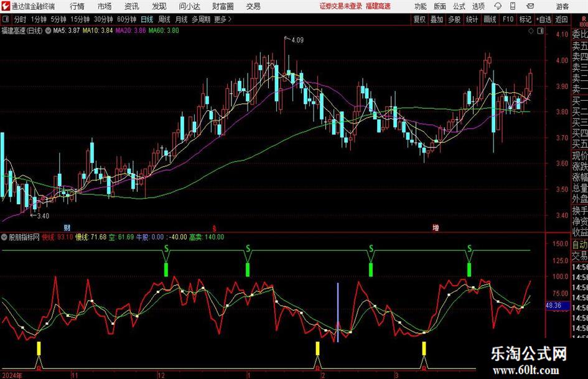The image size is (588, 379).
Task: Expand main chart indicator dropdown beside 福建高速(日线)
Action: coord(48,30)
